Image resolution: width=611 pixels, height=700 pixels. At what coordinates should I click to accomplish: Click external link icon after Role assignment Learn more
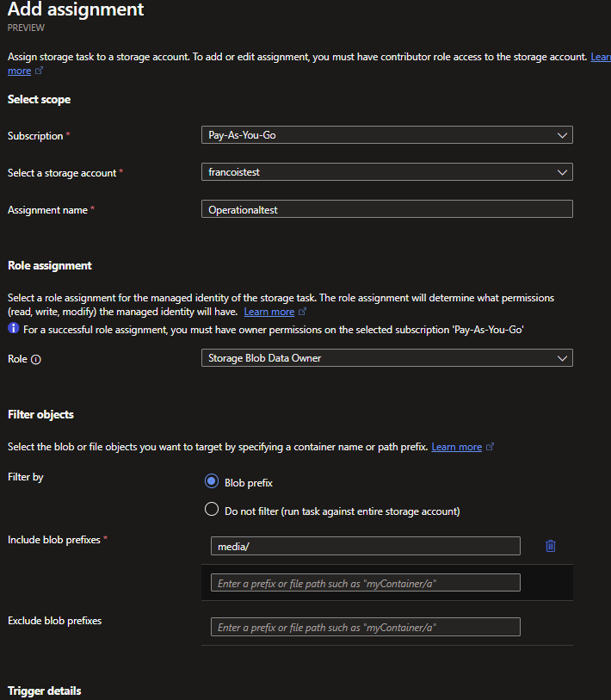[x=302, y=311]
